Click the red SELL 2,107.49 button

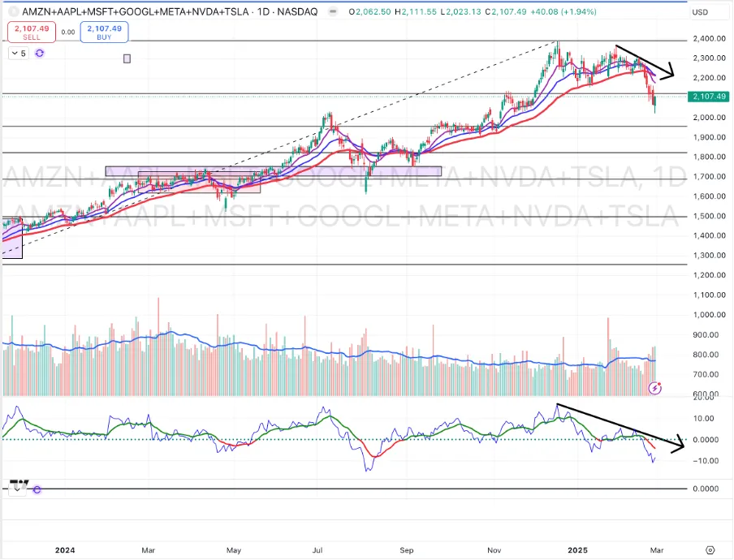point(32,32)
